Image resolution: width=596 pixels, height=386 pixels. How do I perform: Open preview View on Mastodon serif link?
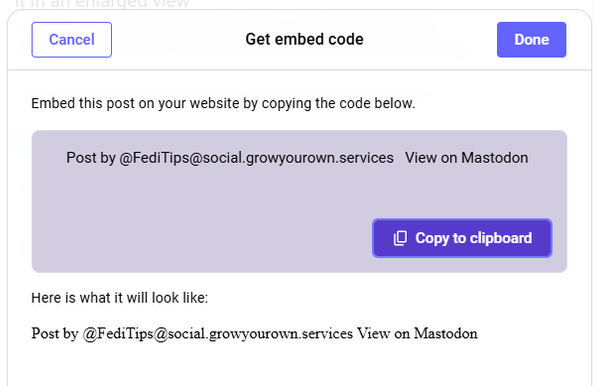coord(417,334)
